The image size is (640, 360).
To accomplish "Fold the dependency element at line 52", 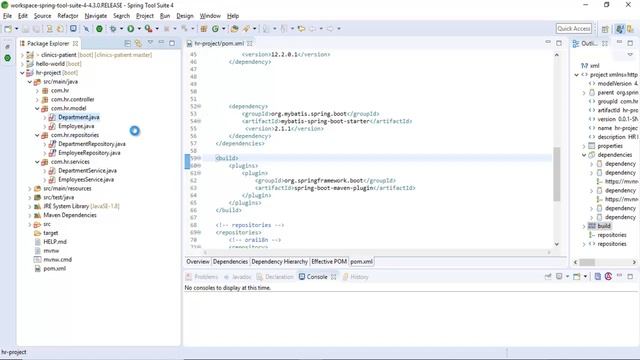I will pyautogui.click(x=199, y=107).
